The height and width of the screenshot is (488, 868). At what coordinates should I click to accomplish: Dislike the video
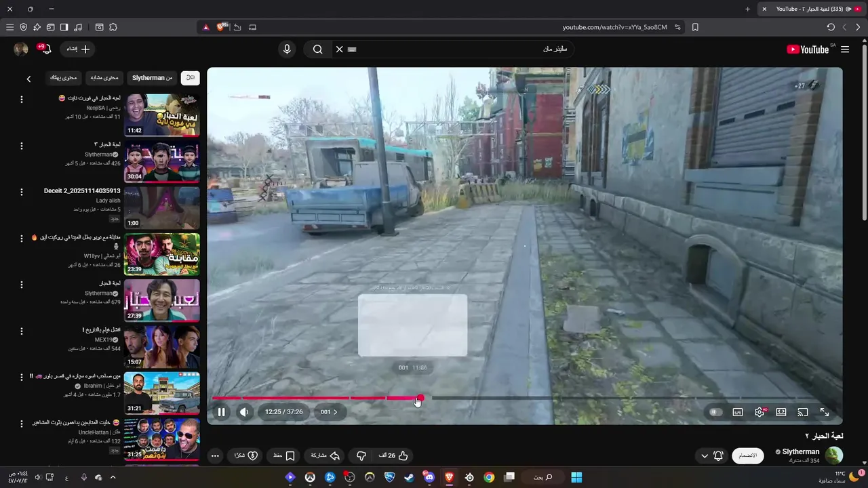(361, 456)
